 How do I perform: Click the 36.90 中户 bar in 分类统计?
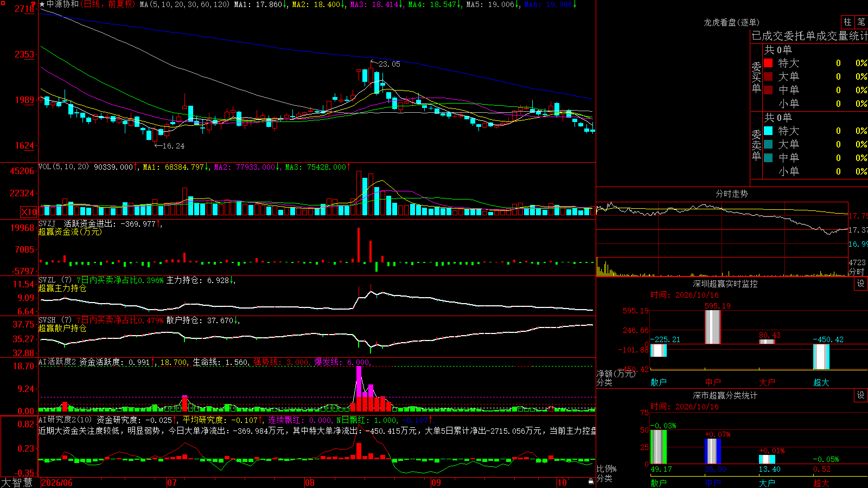click(x=713, y=451)
